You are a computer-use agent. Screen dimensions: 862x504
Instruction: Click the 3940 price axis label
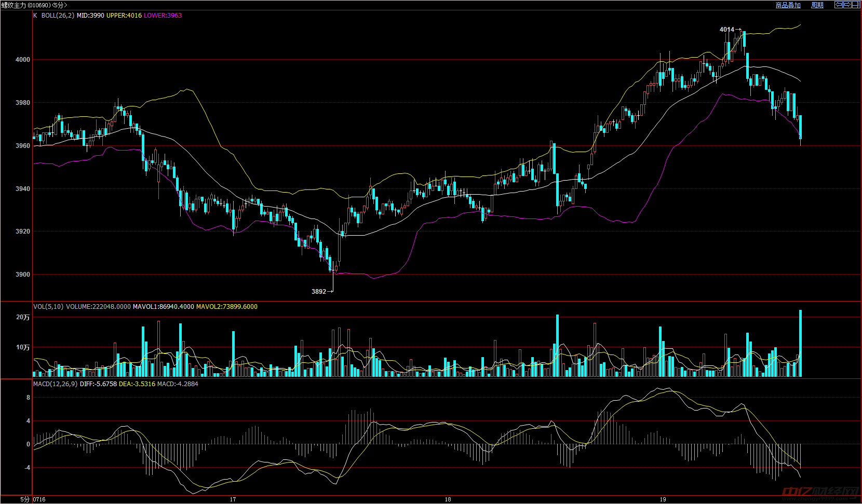(23, 189)
